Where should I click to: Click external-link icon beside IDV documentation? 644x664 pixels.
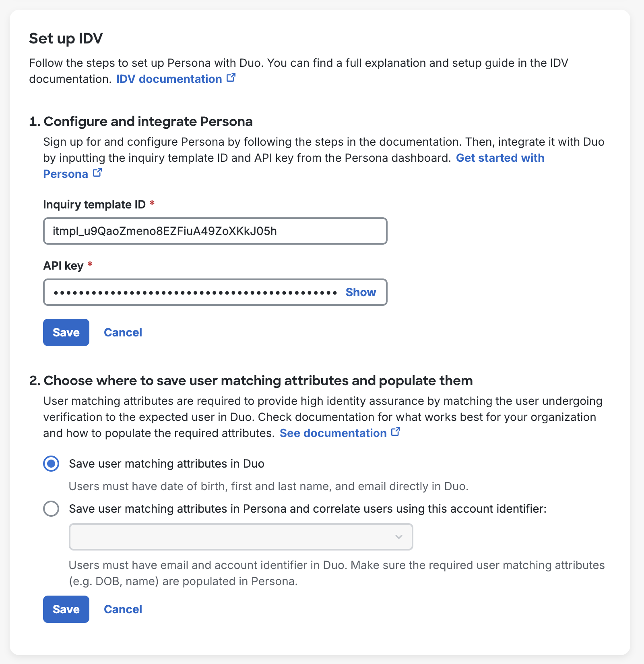(x=231, y=78)
